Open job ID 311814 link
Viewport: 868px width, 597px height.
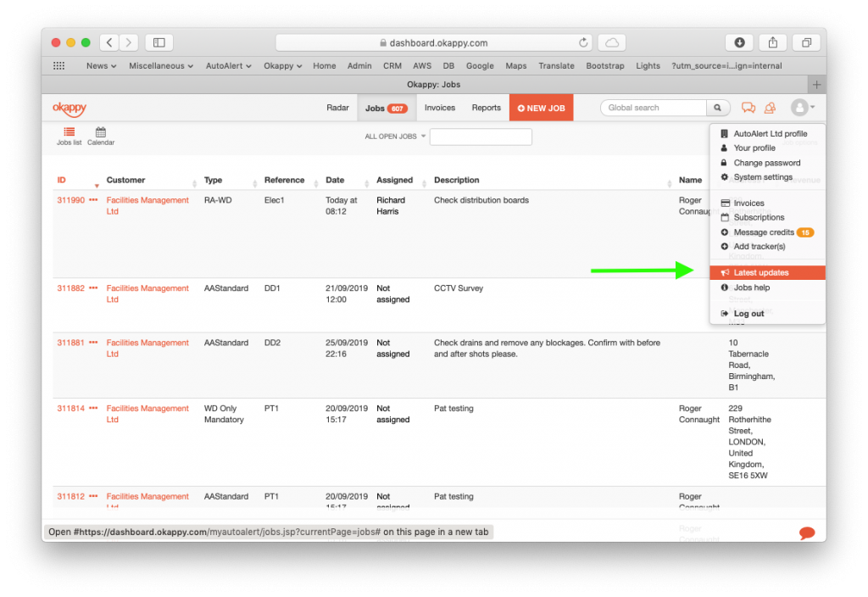(71, 408)
